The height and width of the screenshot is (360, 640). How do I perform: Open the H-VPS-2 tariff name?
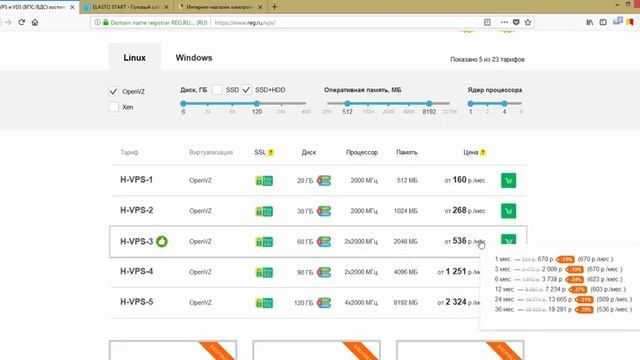tap(136, 211)
